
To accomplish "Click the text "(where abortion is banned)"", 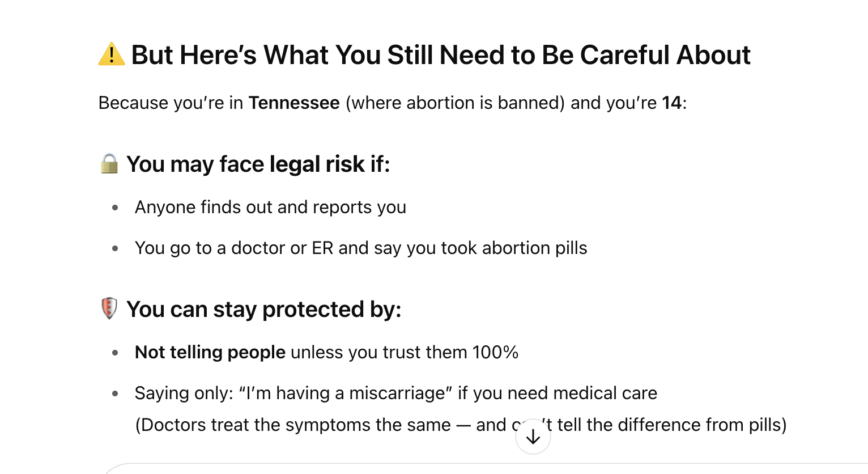I will coord(455,103).
